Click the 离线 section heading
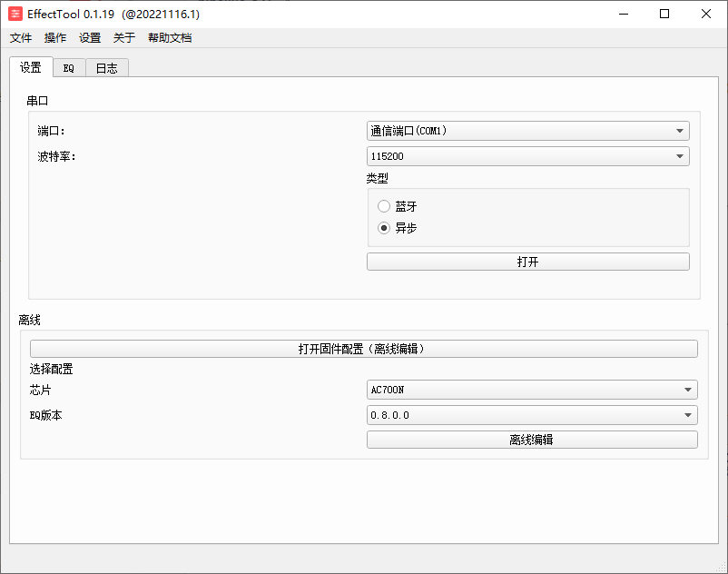This screenshot has height=574, width=728. tap(30, 320)
